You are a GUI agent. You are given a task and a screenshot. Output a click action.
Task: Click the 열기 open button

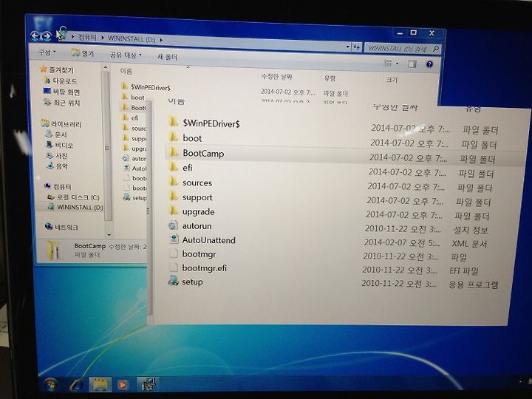coord(83,53)
